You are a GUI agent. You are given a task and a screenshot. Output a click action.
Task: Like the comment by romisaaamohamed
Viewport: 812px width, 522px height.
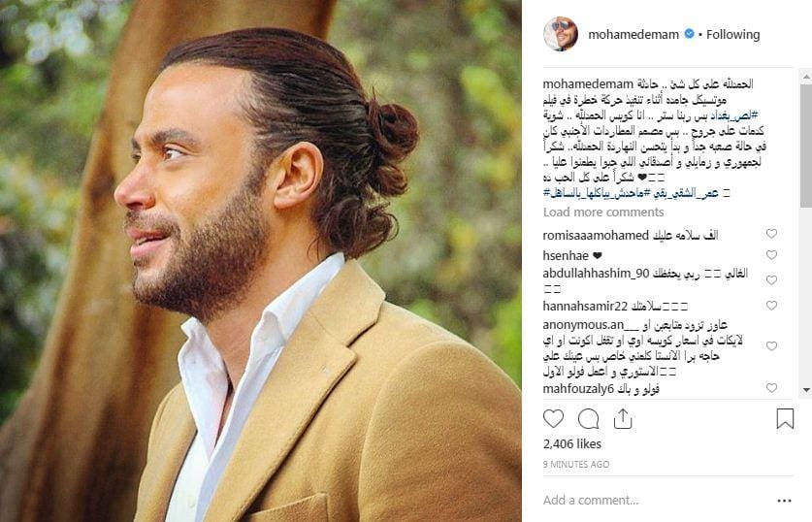coord(771,234)
